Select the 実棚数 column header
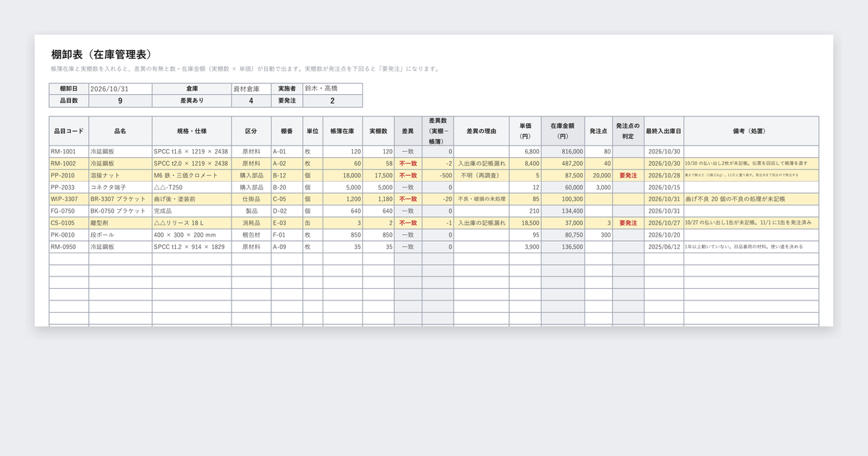The image size is (868, 456). click(x=378, y=131)
